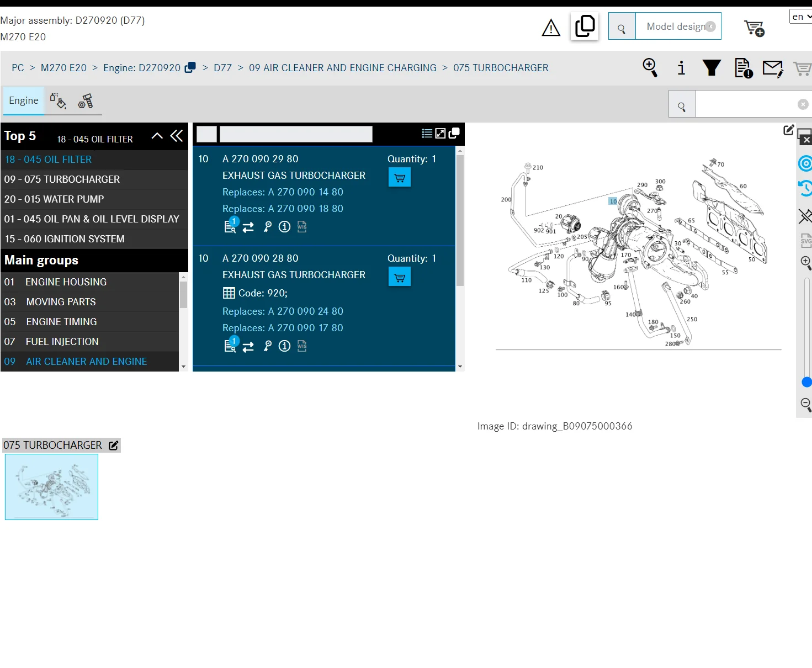The width and height of the screenshot is (812, 668).
Task: Open the Engine: D270920 breadcrumb link
Action: [x=142, y=68]
